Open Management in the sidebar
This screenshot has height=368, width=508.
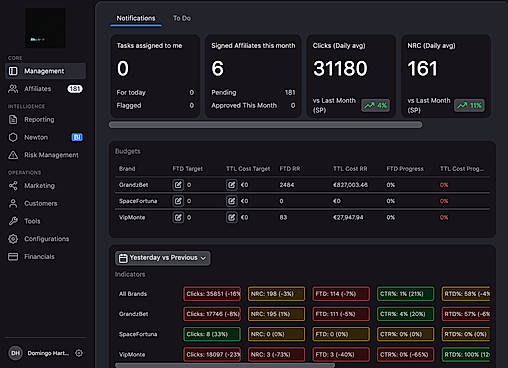click(45, 71)
